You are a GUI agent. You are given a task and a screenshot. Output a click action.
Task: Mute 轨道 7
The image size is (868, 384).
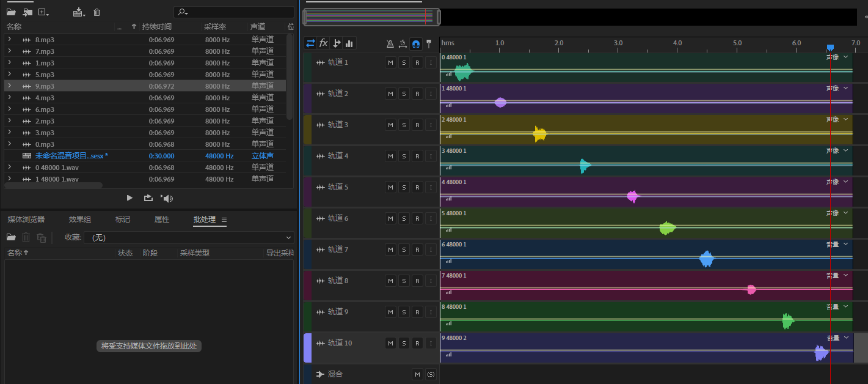[x=390, y=249]
